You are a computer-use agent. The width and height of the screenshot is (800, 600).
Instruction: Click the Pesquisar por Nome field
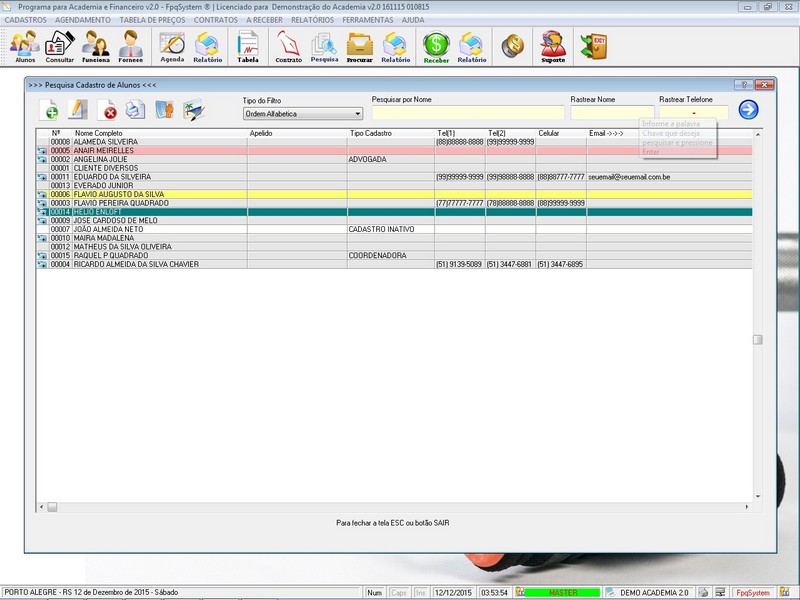pos(467,113)
